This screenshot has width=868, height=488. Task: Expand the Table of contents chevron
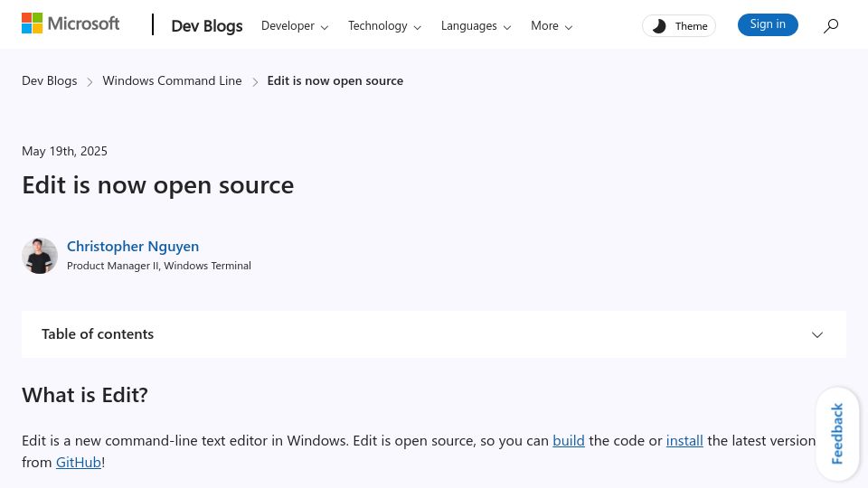(x=817, y=334)
